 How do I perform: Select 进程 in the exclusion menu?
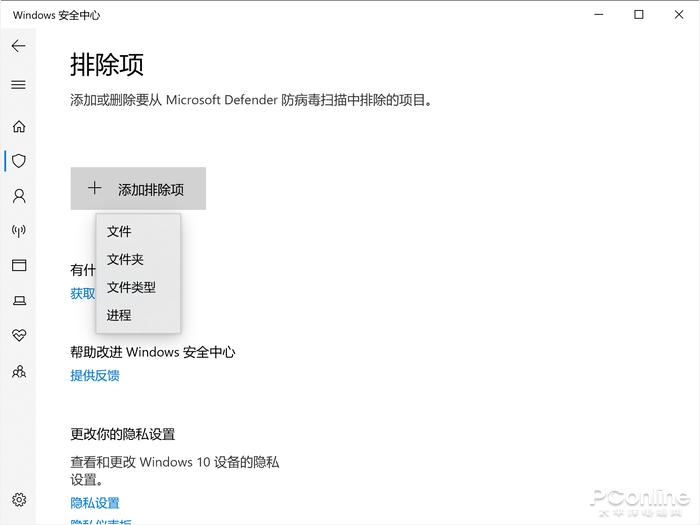tap(119, 316)
